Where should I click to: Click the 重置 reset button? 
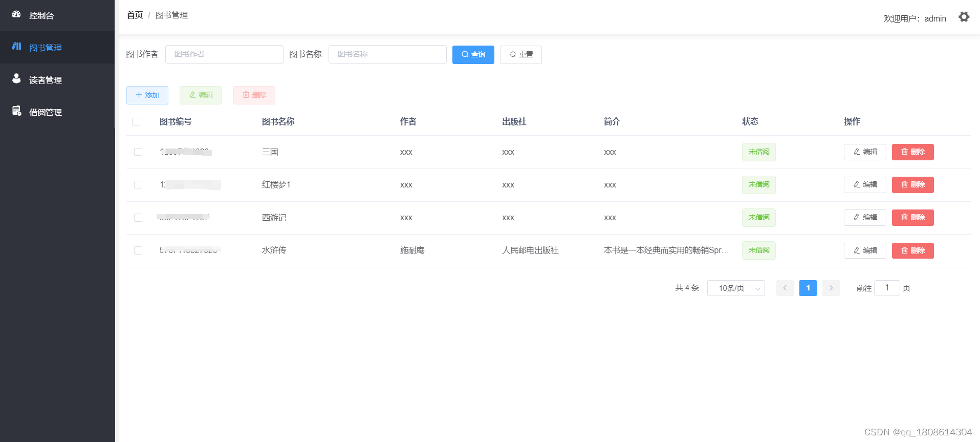coord(520,54)
